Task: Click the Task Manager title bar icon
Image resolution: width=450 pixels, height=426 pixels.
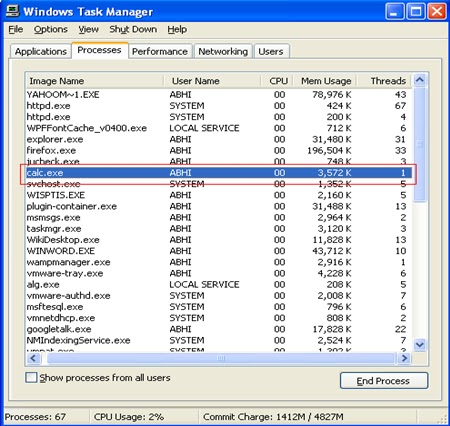Action: click(12, 11)
